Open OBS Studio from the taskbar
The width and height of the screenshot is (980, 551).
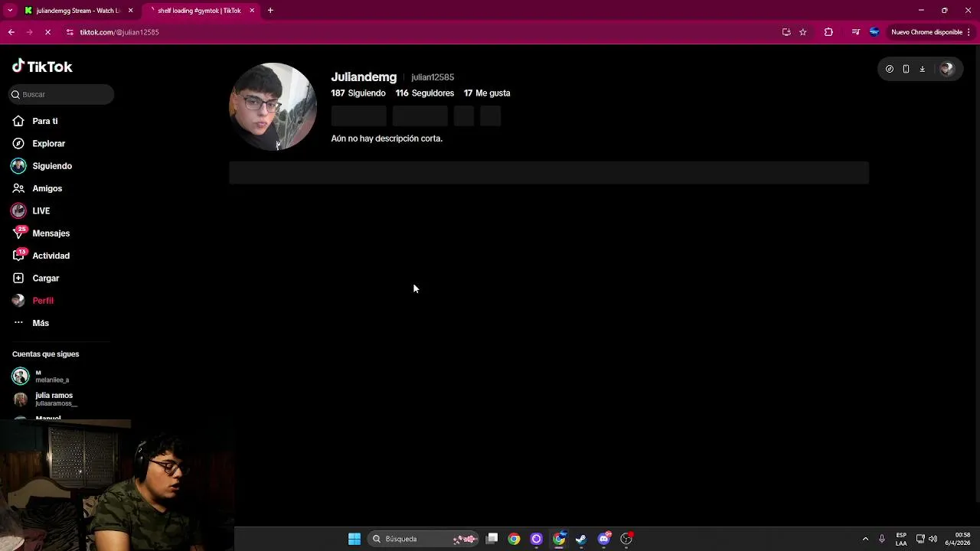pyautogui.click(x=626, y=539)
